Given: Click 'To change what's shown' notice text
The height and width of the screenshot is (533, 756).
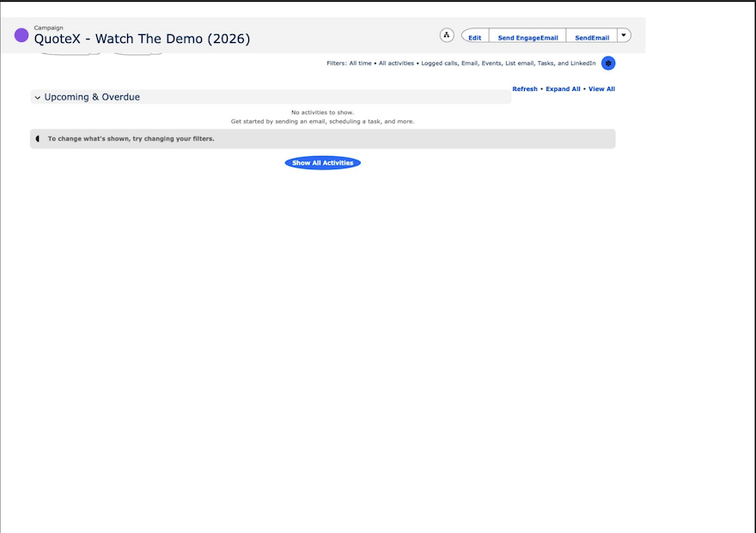Looking at the screenshot, I should tap(131, 139).
